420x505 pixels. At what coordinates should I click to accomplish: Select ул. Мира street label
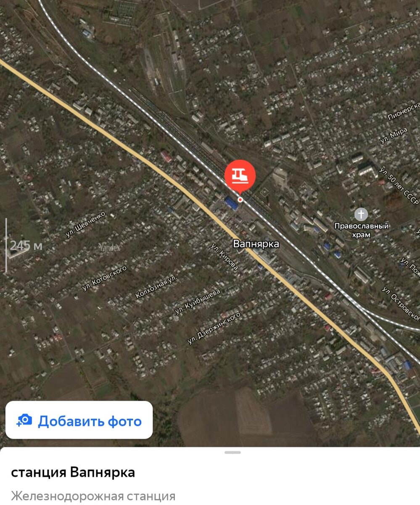point(394,136)
